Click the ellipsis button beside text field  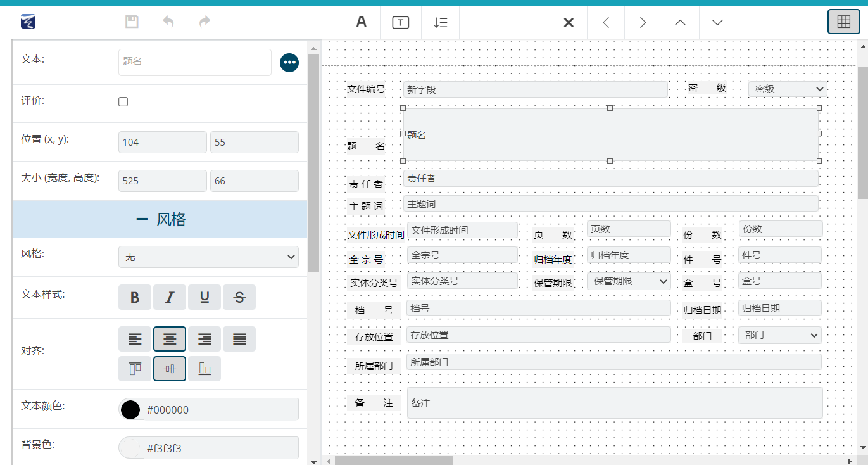[289, 62]
